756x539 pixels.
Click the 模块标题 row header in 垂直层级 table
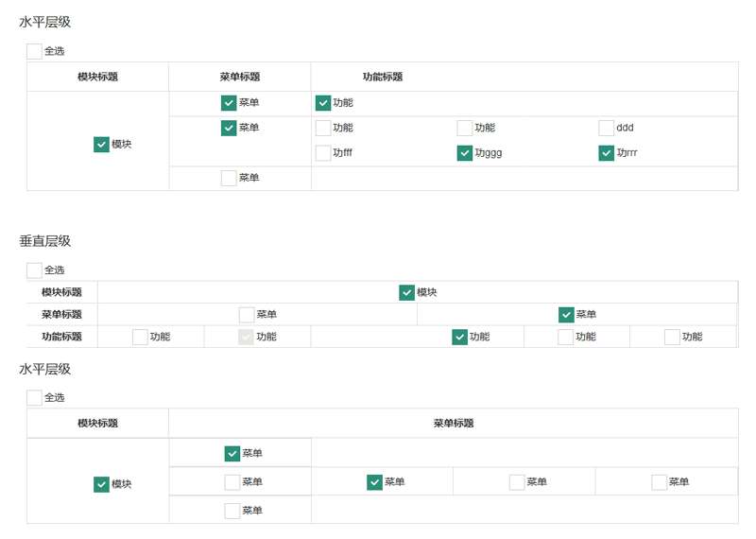(x=61, y=293)
